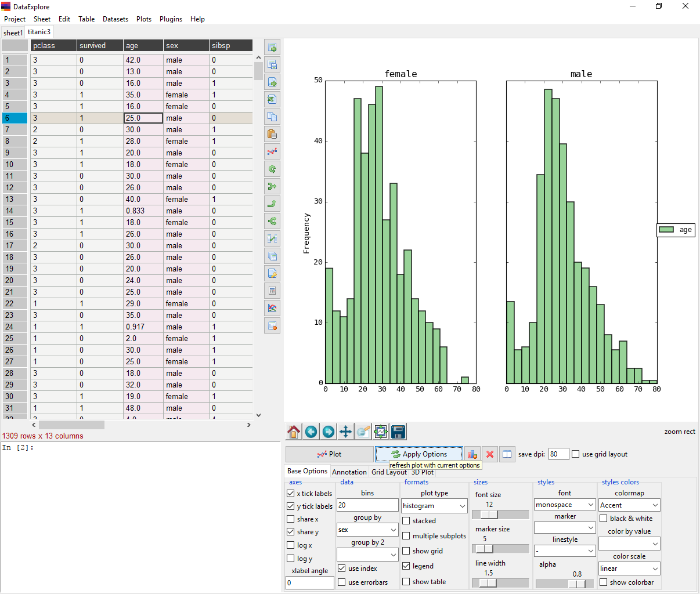Click the back navigation arrow in plot toolbar
Screen dimensions: 700x594
point(311,432)
